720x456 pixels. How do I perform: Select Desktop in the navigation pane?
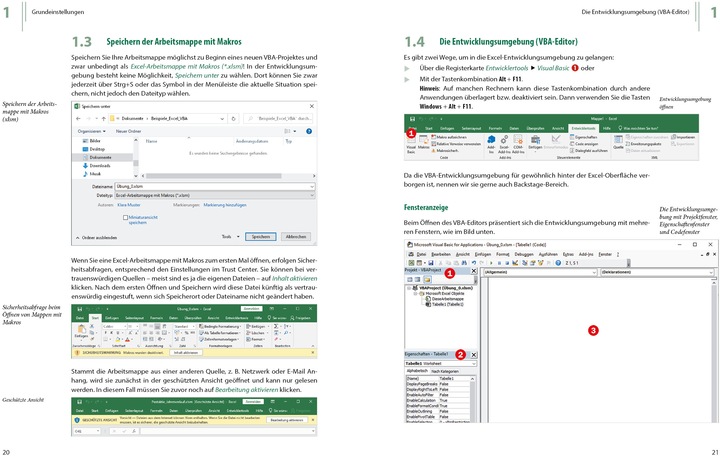(x=94, y=149)
